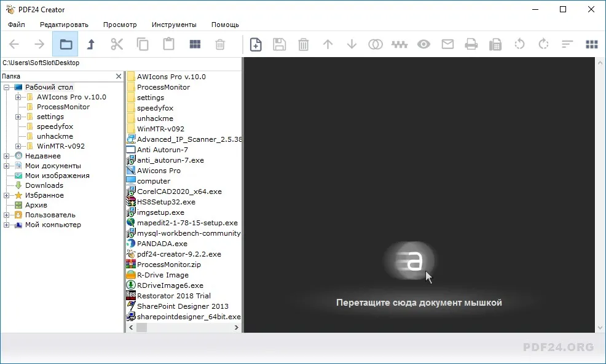Click the email envelope icon
This screenshot has width=606, height=364.
[x=447, y=44]
